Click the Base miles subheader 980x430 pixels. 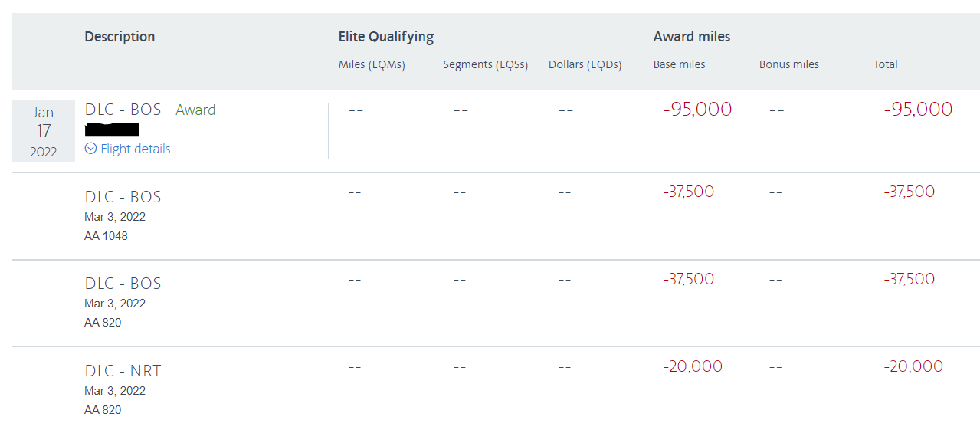(x=679, y=64)
